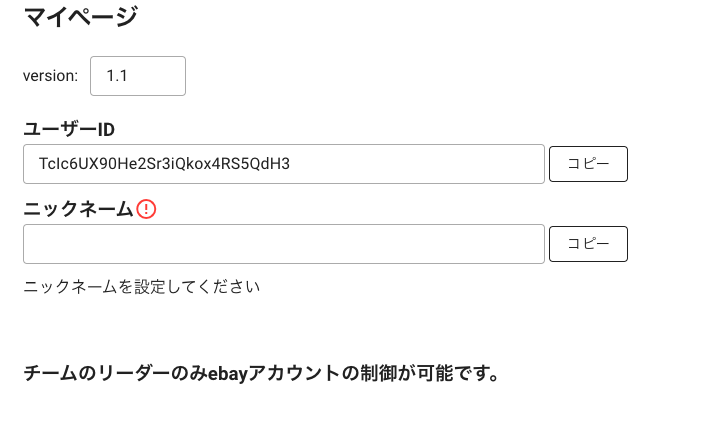
Task: Click empty space right of user ID text
Action: click(x=416, y=164)
